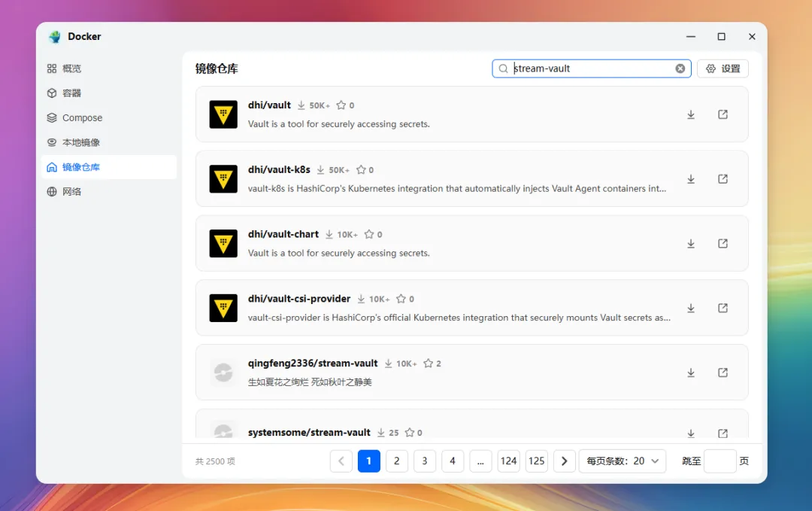Click the dhi/vault-csi-provider title
The height and width of the screenshot is (511, 812).
coord(299,299)
